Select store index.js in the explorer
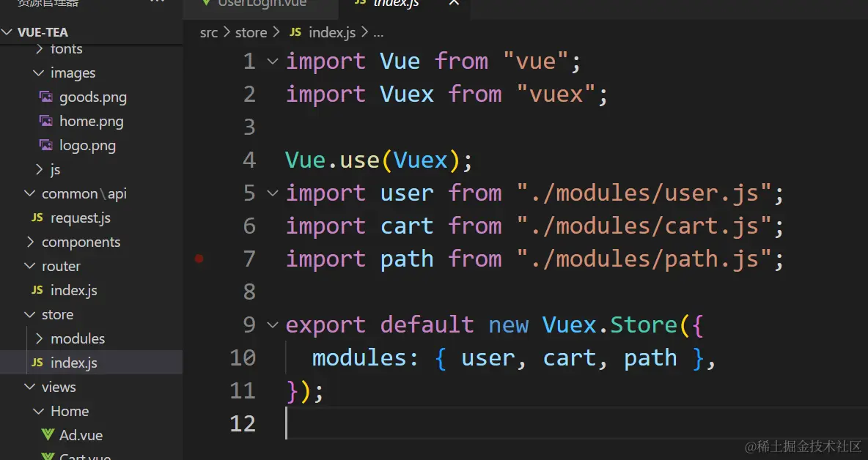This screenshot has width=868, height=460. (73, 363)
